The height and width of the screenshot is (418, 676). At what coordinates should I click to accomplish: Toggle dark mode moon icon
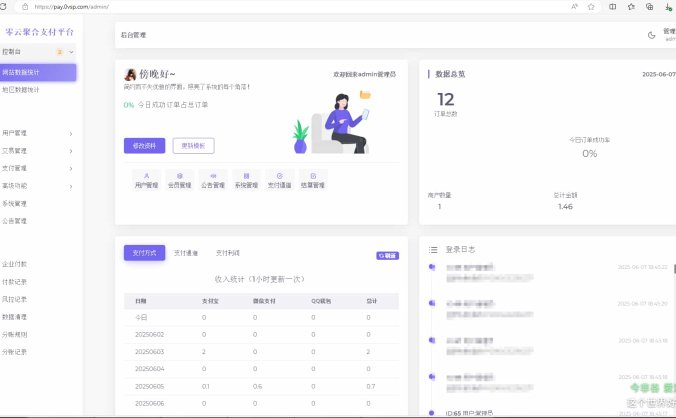651,35
